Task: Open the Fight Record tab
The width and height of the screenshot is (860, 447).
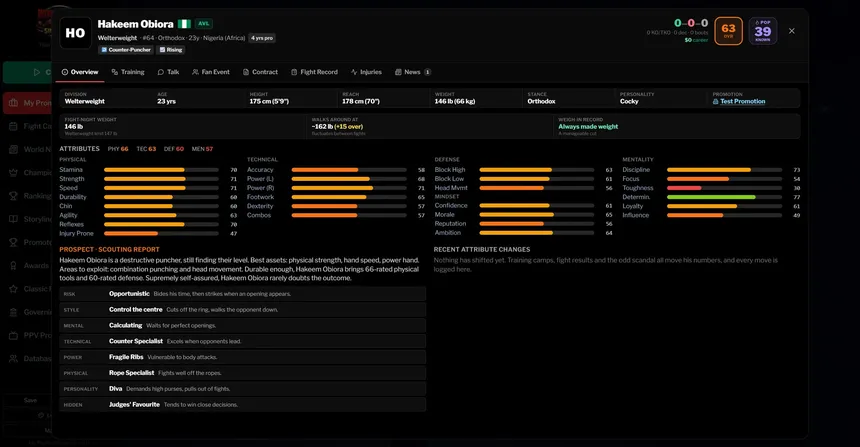Action: (x=314, y=72)
